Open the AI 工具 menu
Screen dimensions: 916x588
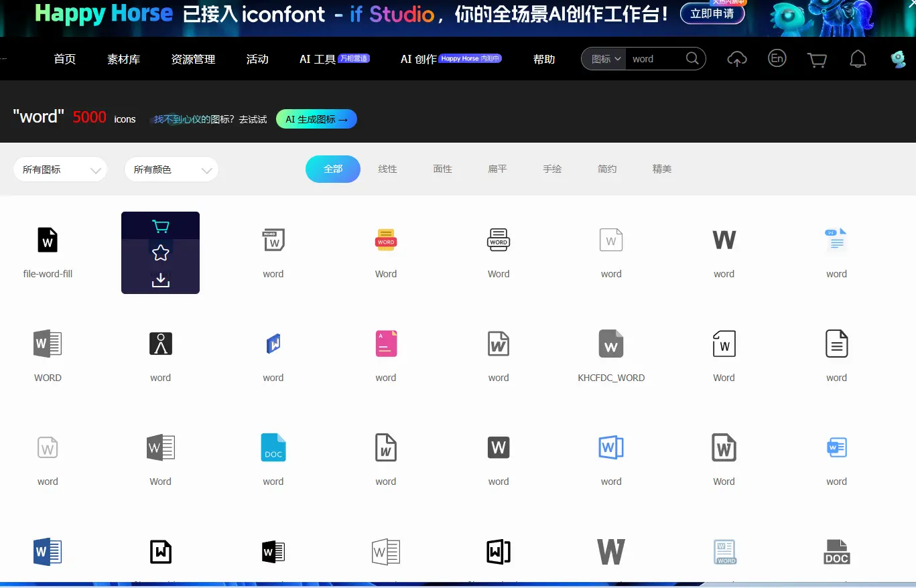(318, 59)
